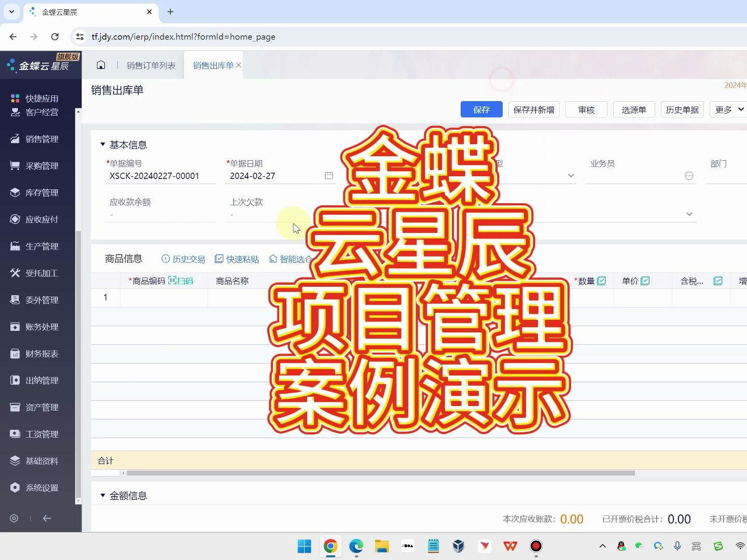Collapse the 基本信息 section

click(x=103, y=145)
